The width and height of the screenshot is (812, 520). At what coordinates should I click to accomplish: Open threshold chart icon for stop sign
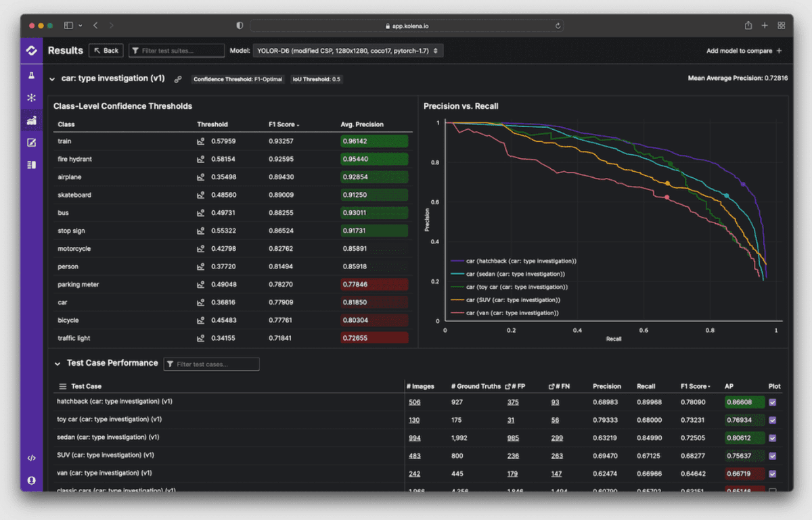point(201,231)
